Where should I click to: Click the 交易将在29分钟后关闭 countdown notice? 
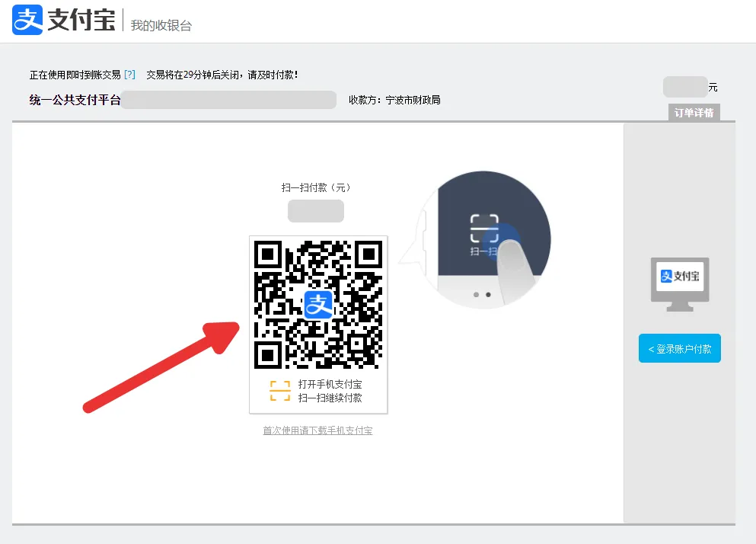tap(222, 75)
